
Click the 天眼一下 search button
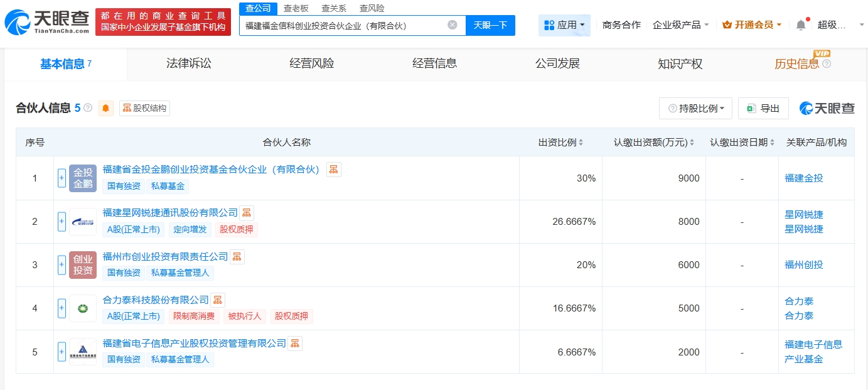point(490,25)
